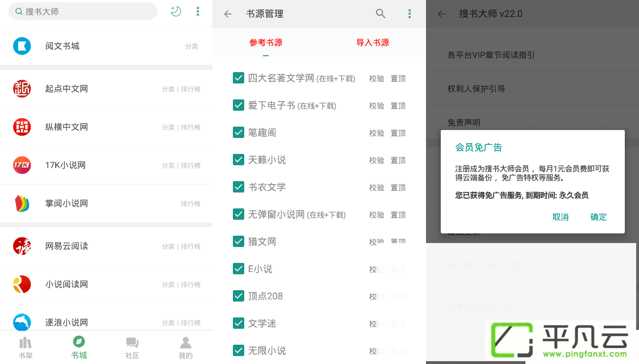Open 阅文书城 分类 link
The width and height of the screenshot is (639, 364).
[x=191, y=47]
